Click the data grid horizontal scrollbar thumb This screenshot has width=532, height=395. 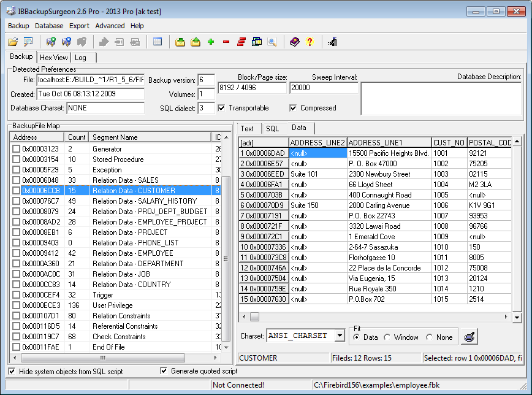(255, 317)
